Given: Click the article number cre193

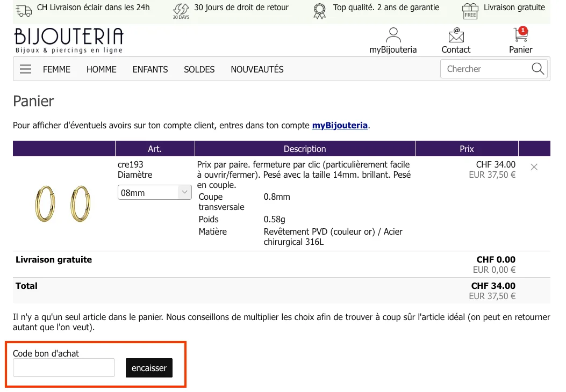Looking at the screenshot, I should pos(130,164).
